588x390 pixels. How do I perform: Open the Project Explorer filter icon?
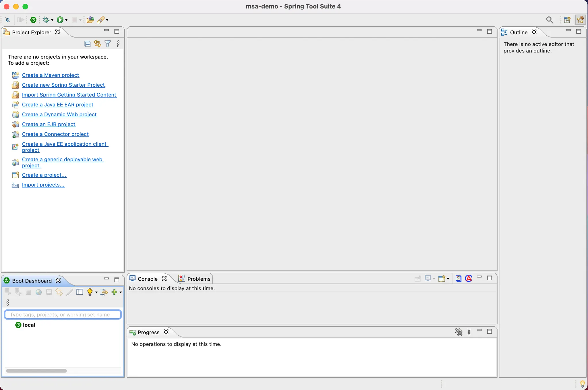click(108, 44)
